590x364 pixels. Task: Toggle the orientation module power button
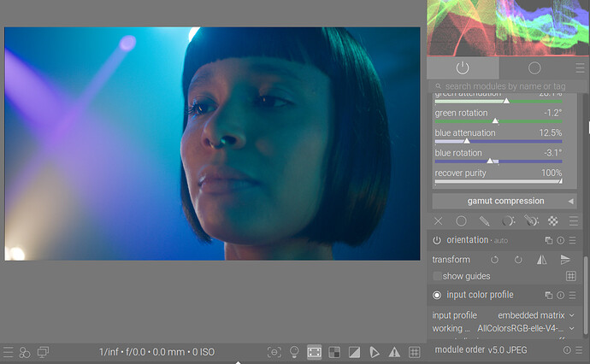437,241
